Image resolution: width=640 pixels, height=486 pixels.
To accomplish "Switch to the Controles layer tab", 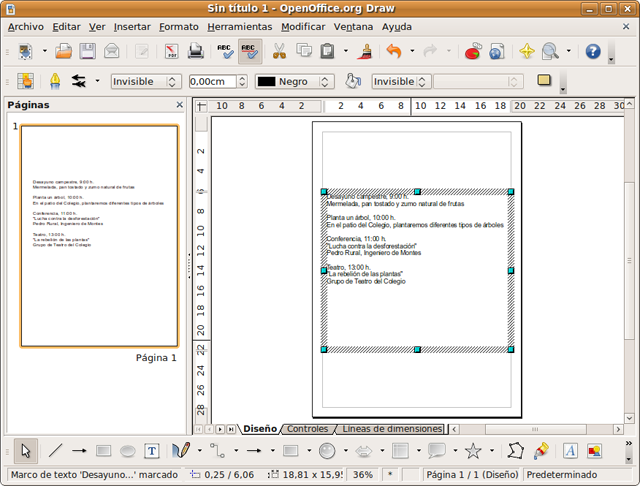I will click(x=307, y=428).
